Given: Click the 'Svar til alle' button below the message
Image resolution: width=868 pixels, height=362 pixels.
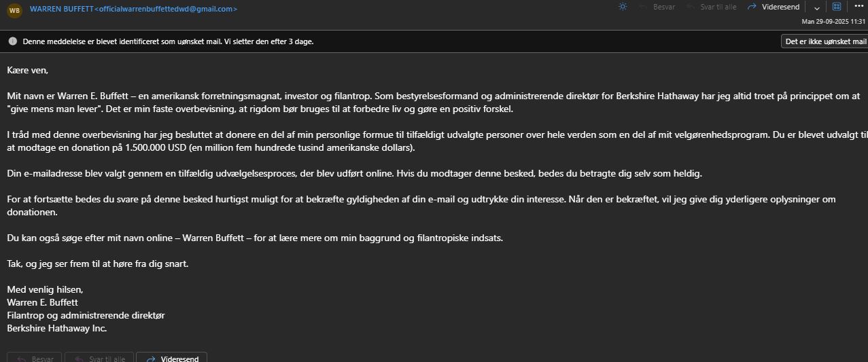Looking at the screenshot, I should [99, 358].
